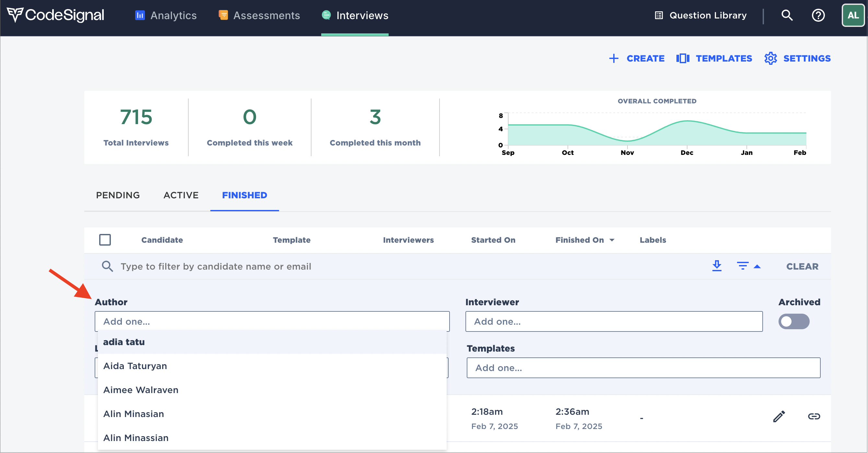The width and height of the screenshot is (868, 453).
Task: Go to the Assessments section
Action: pyautogui.click(x=259, y=16)
